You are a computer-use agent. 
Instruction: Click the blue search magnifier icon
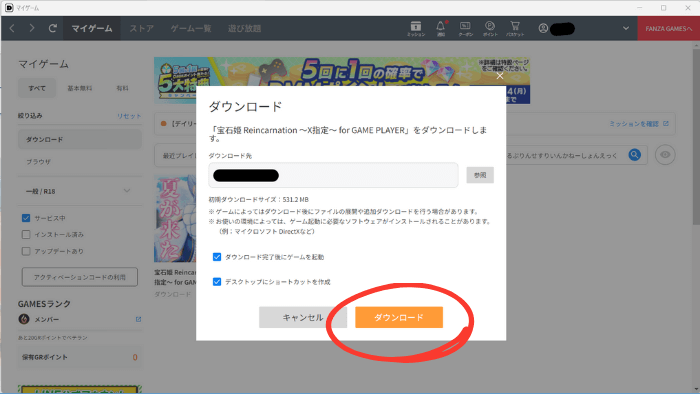[634, 155]
